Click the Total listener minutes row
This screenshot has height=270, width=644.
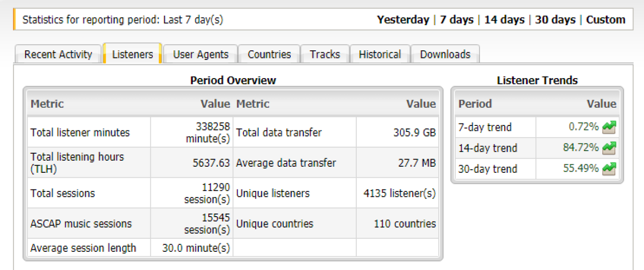pos(80,132)
